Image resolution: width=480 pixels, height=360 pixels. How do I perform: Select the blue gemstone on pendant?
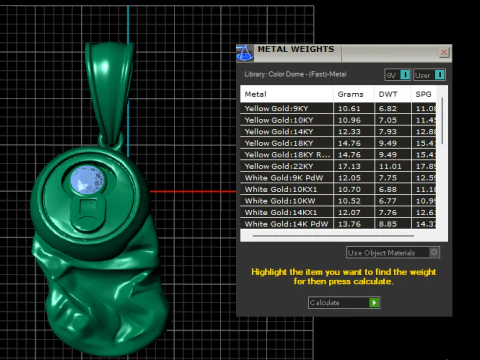coord(88,180)
